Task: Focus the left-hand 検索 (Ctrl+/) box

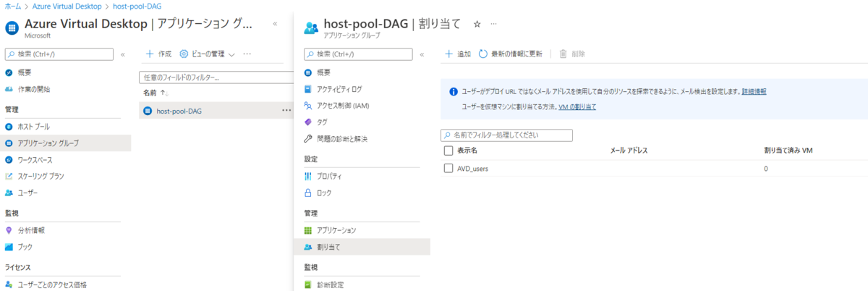Action: point(59,54)
